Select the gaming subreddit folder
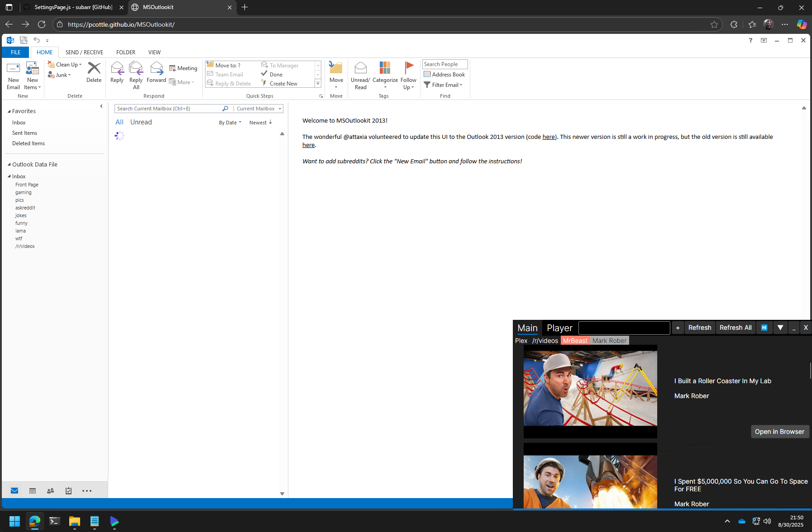812x532 pixels. [24, 192]
